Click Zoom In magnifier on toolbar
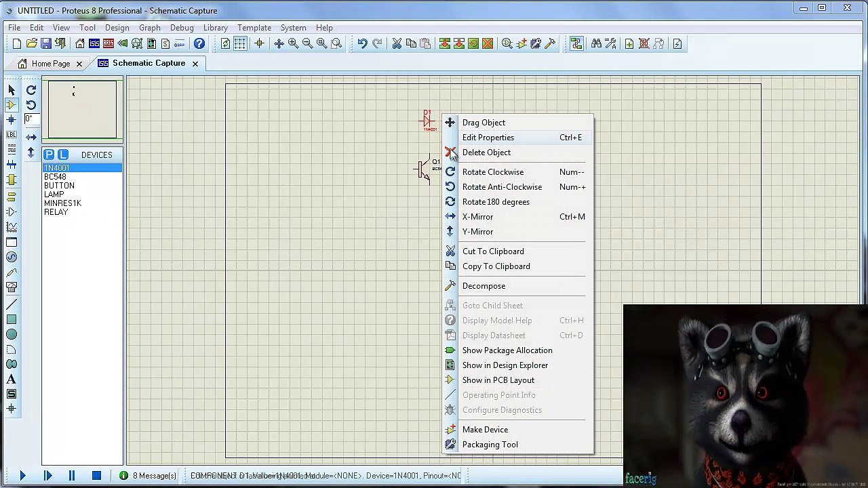The image size is (868, 488). 293,44
